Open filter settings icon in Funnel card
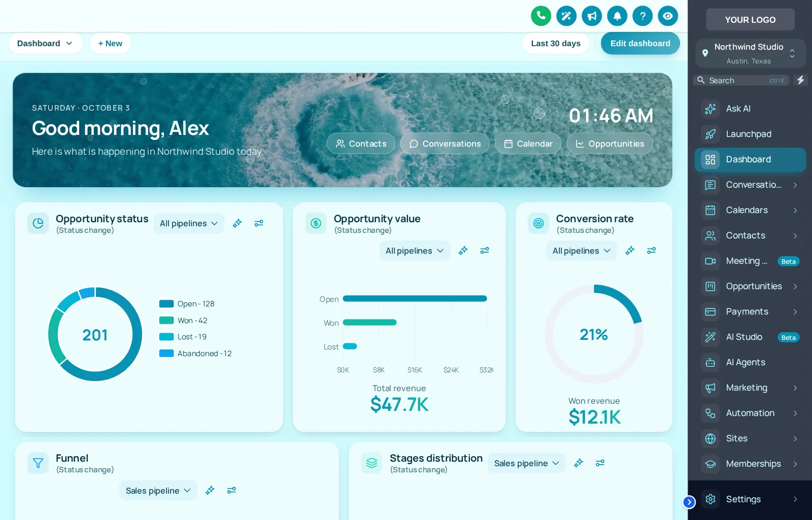The height and width of the screenshot is (520, 812). (231, 491)
